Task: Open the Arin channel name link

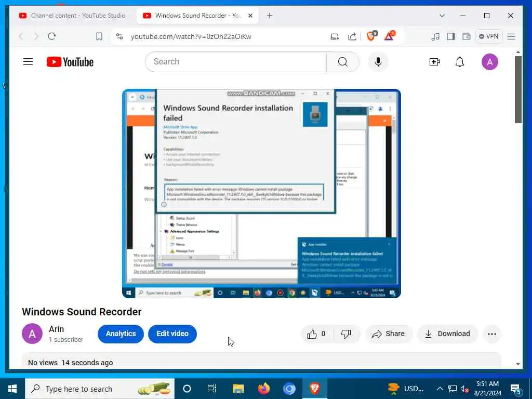Action: 56,329
